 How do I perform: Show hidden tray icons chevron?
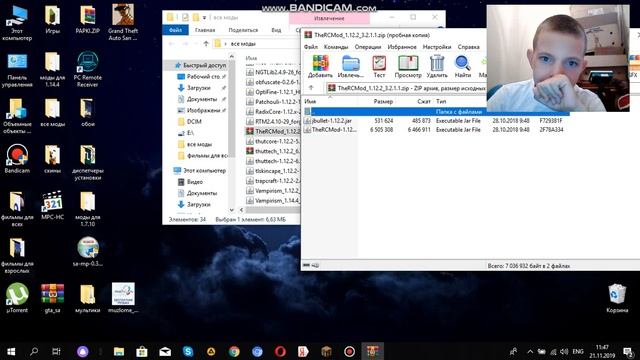click(530, 351)
